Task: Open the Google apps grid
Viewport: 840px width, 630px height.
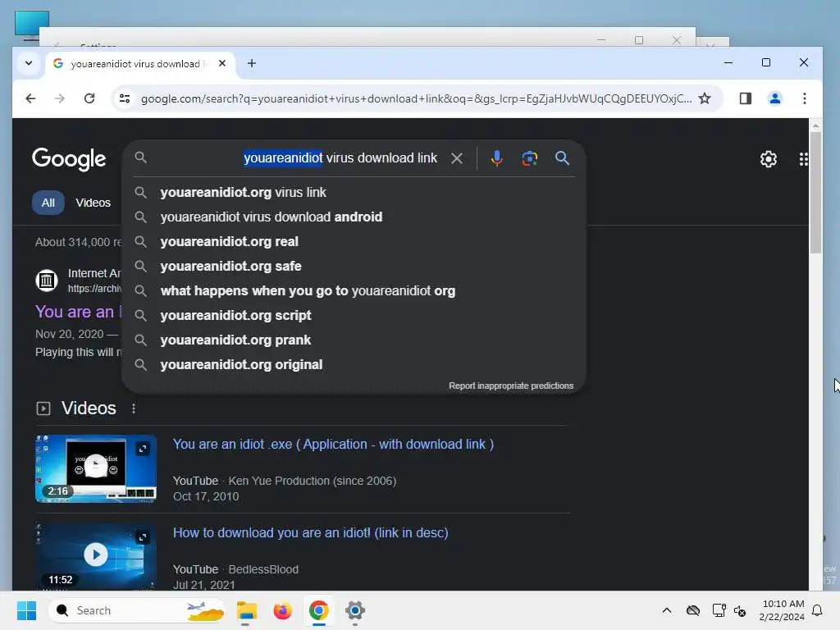Action: tap(803, 159)
